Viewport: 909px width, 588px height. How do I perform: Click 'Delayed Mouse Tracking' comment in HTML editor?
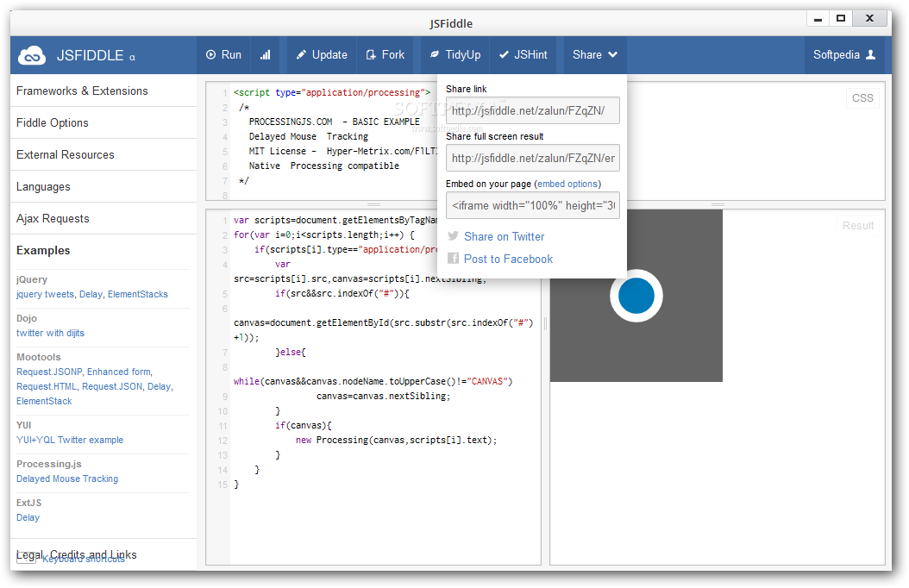[309, 136]
